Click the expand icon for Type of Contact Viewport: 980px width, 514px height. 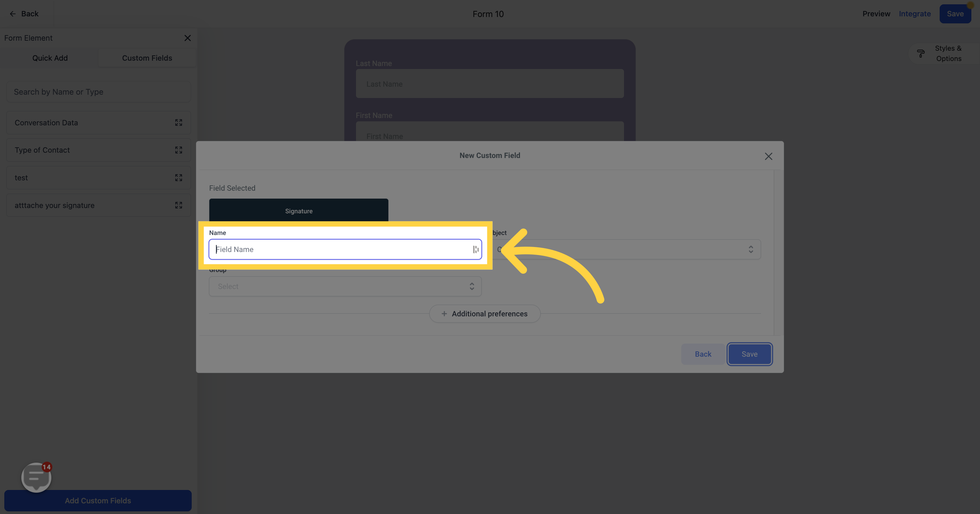178,150
